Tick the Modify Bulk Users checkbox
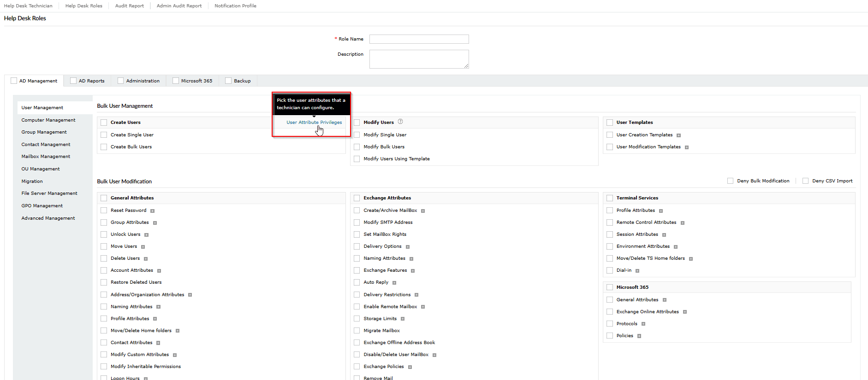The image size is (868, 380). point(357,147)
